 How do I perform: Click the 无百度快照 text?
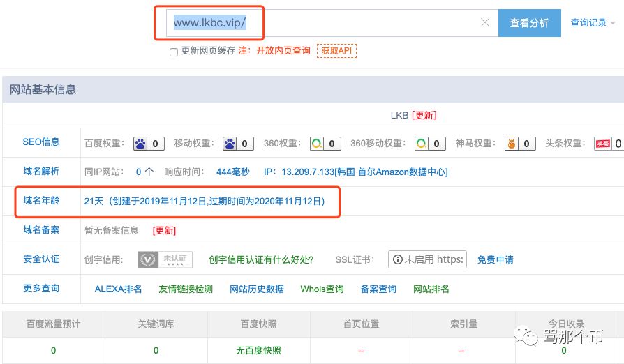[x=258, y=351]
